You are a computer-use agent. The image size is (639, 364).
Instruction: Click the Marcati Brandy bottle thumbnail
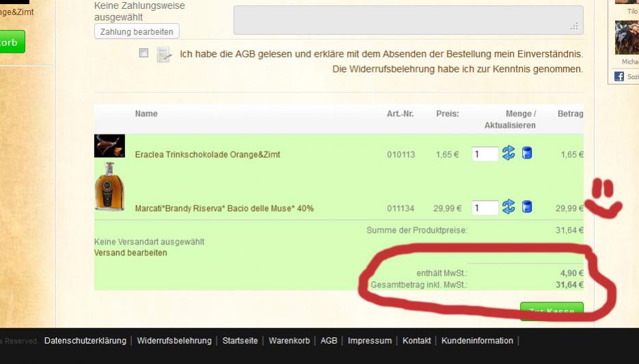pos(109,187)
